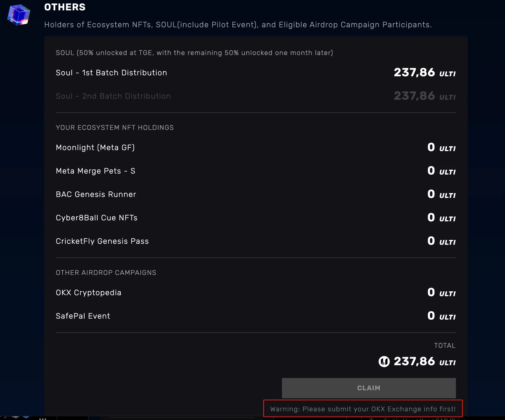505x420 pixels.
Task: Click the SafePal Event campaign row
Action: 256,316
